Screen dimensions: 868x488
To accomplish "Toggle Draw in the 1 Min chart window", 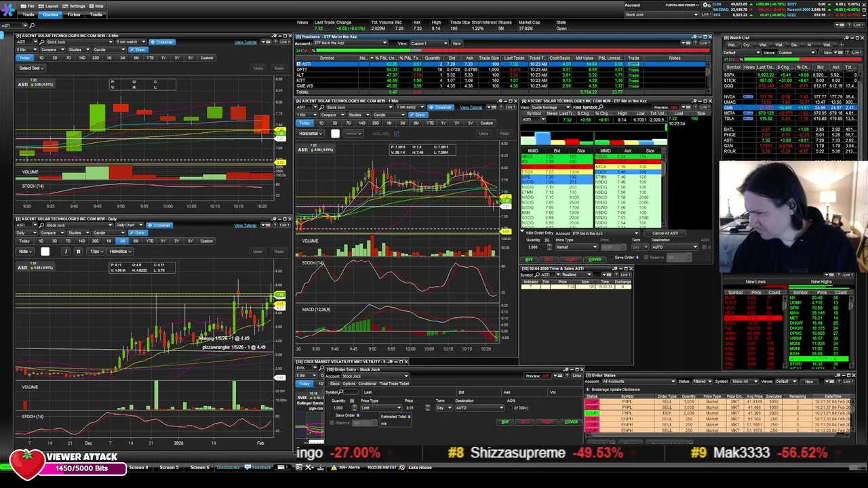I will tap(419, 115).
